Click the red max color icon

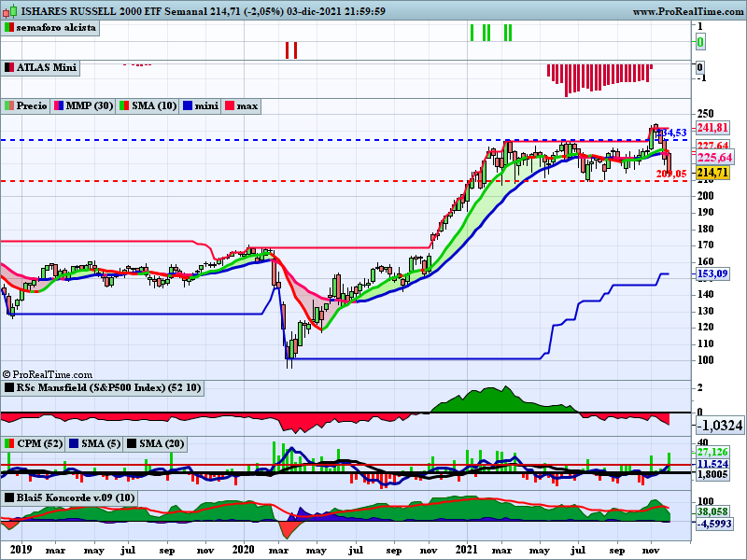(x=230, y=105)
